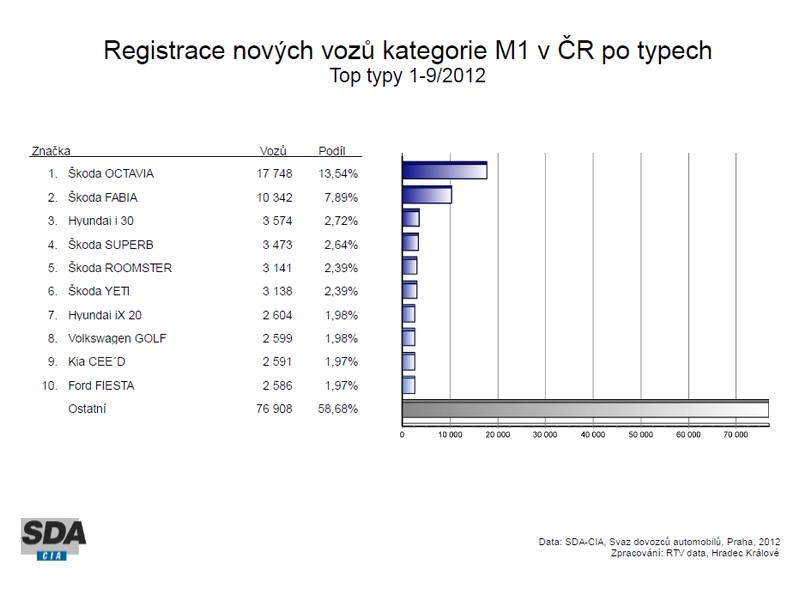800x600 pixels.
Task: Select the 'Ford FIESTA' row label
Action: coord(101,386)
